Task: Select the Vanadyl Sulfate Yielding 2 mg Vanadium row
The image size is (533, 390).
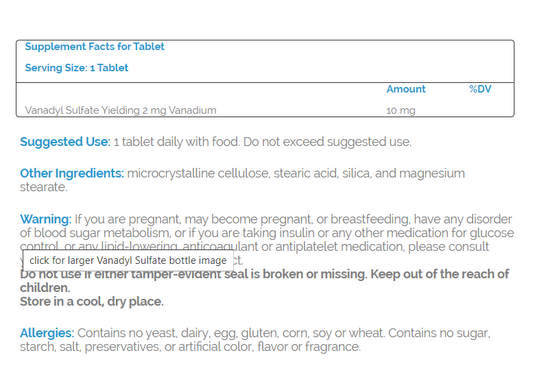Action: tap(265, 110)
